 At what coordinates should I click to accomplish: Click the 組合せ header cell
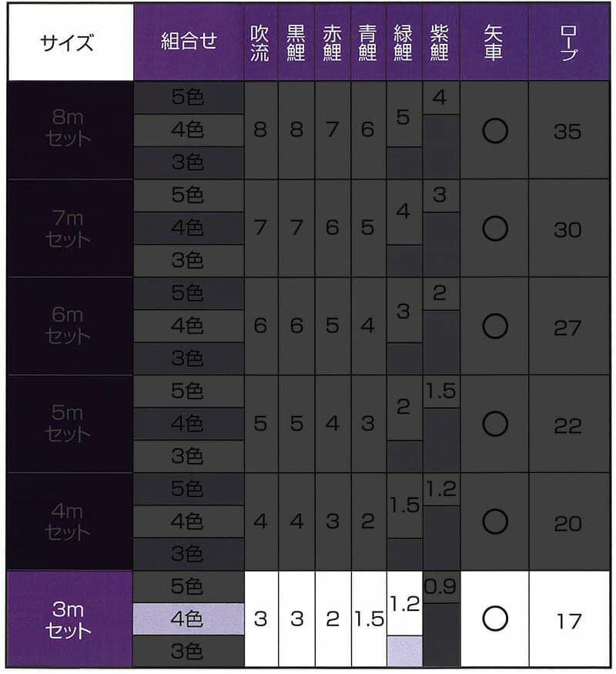(188, 42)
